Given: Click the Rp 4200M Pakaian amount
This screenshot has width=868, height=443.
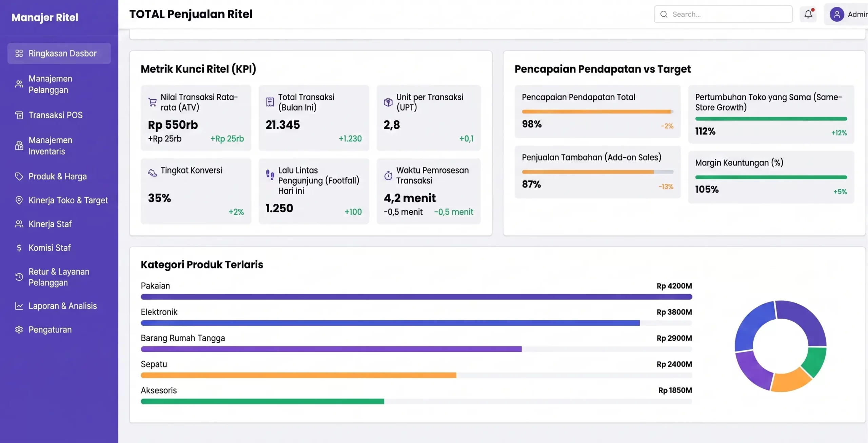Looking at the screenshot, I should tap(674, 286).
